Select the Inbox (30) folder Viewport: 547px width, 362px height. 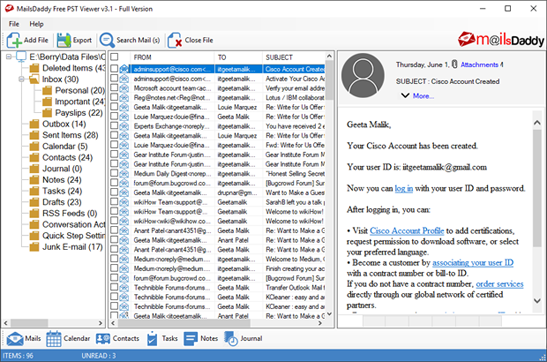60,79
